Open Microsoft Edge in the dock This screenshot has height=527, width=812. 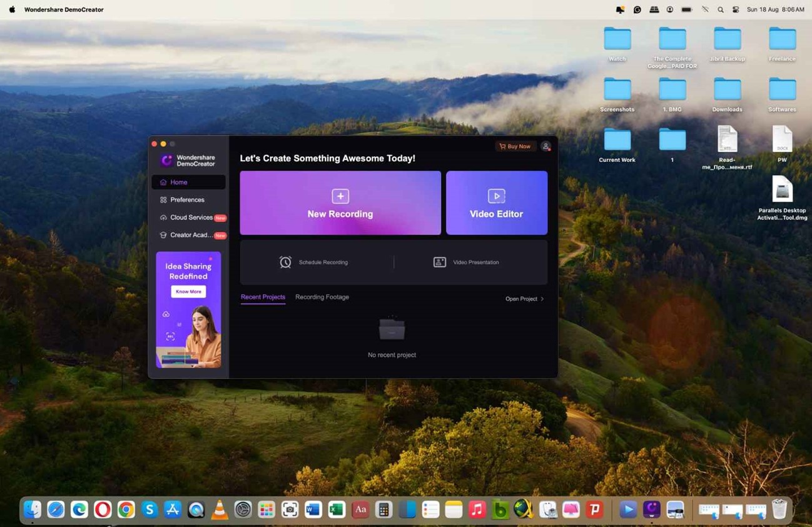click(x=79, y=510)
